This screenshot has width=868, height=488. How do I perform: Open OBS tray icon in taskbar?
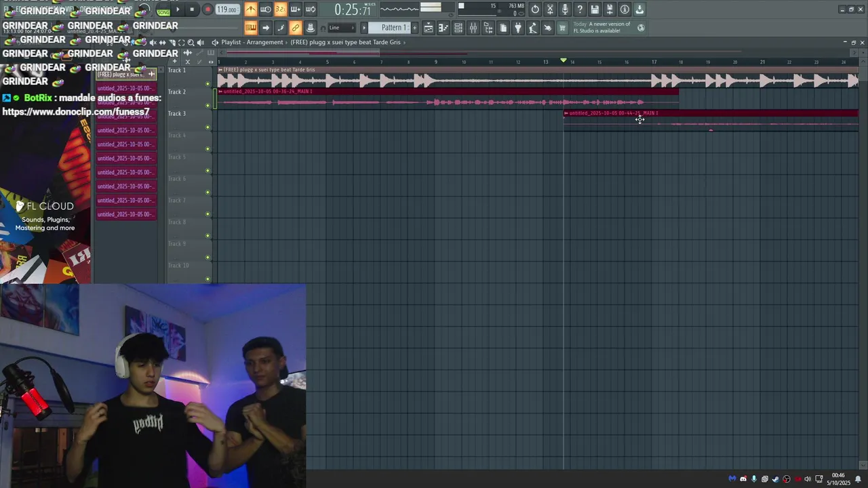coord(787,479)
